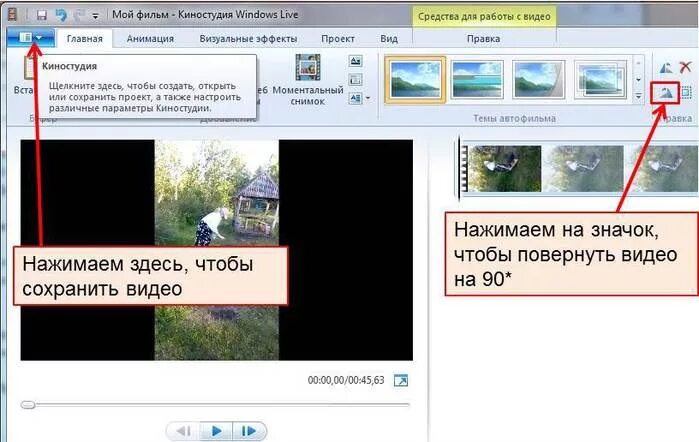Viewport: 699px width, 442px height.
Task: Open Quick Access Toolbar customize dropdown
Action: pyautogui.click(x=95, y=16)
